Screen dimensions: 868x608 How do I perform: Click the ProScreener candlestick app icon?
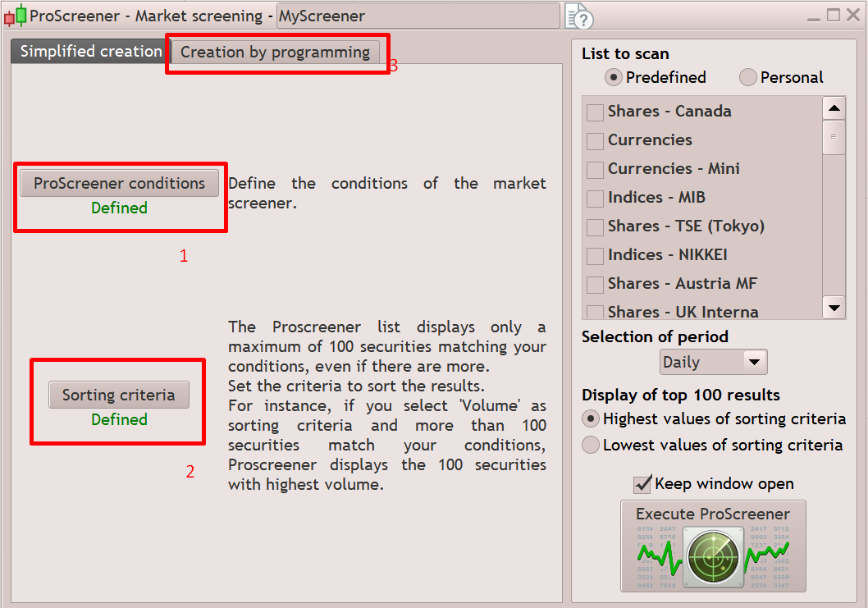coord(16,16)
